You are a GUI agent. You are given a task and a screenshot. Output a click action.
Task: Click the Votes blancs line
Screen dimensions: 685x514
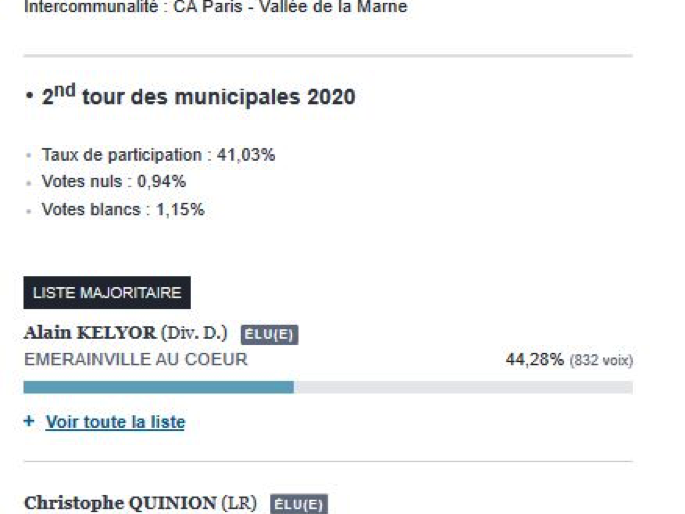coord(122,210)
